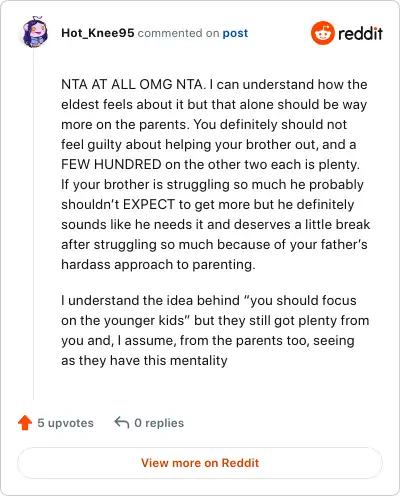Open the blue 'post' link
400x496 pixels.
(x=235, y=33)
